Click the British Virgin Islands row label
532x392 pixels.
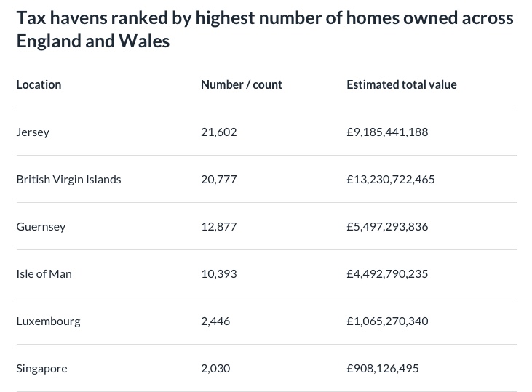68,179
